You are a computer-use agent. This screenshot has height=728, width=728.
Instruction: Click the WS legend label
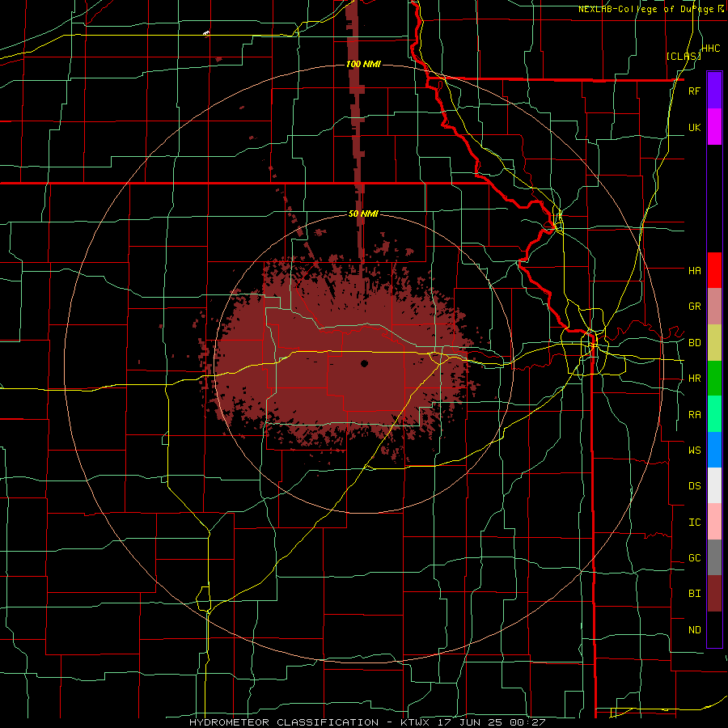pos(694,451)
